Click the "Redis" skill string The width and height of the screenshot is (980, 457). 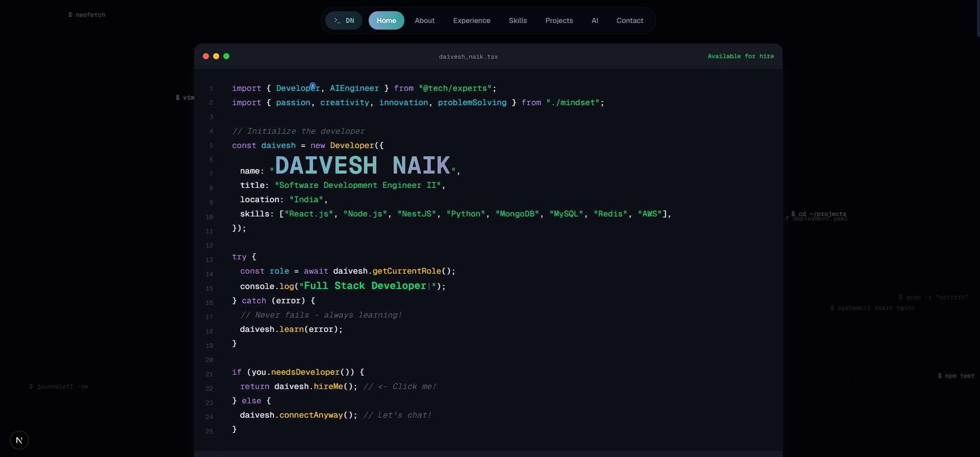click(611, 214)
